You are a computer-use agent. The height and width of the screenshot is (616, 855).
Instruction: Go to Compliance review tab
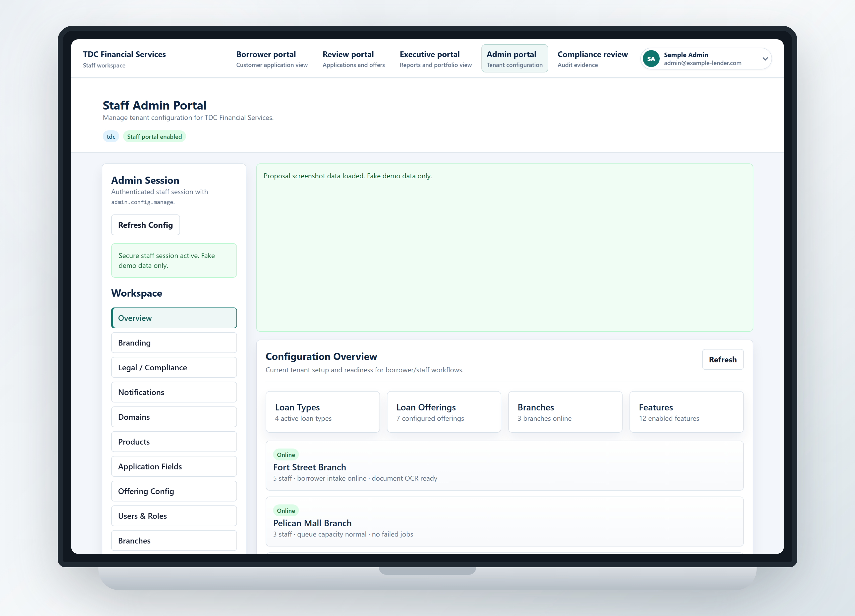pos(593,59)
